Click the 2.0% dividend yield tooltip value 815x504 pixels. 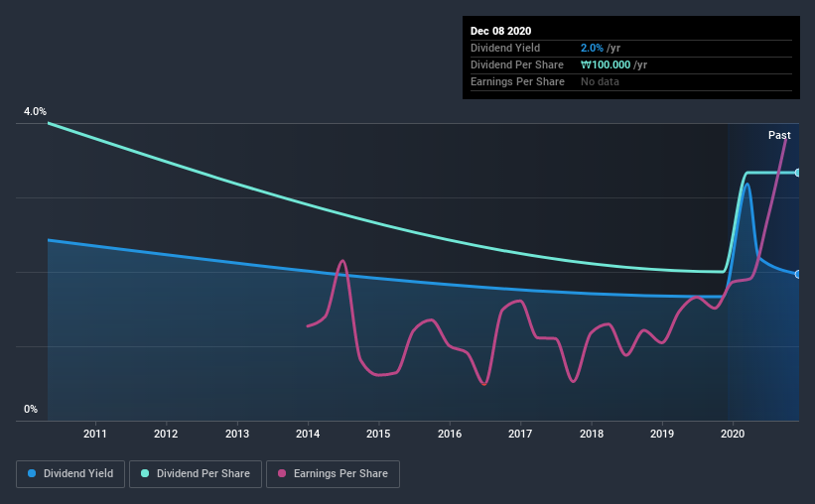592,48
